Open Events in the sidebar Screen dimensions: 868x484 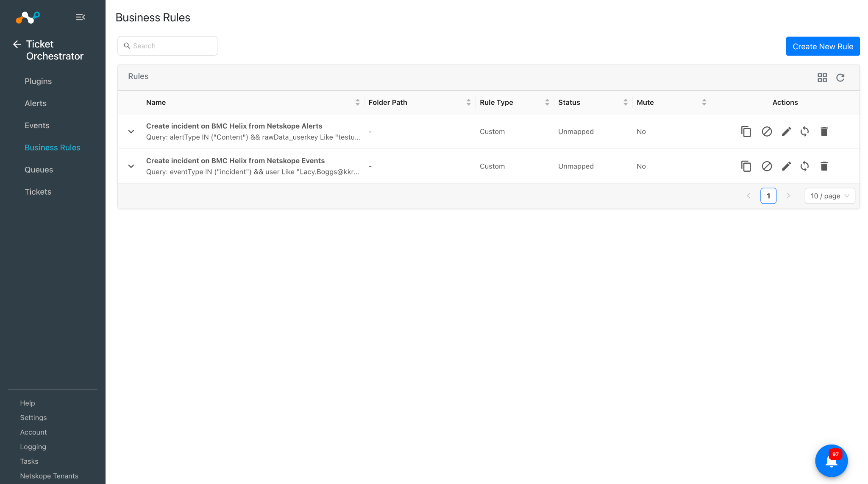click(37, 125)
